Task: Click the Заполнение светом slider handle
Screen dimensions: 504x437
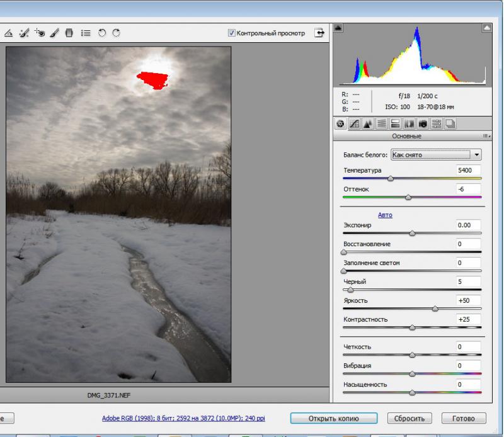Action: click(x=343, y=271)
